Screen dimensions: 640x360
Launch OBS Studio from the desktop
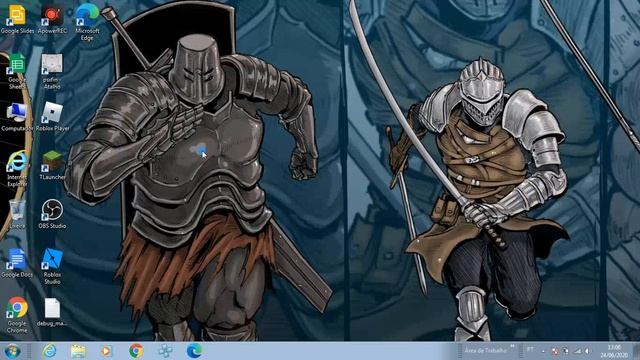click(x=52, y=214)
